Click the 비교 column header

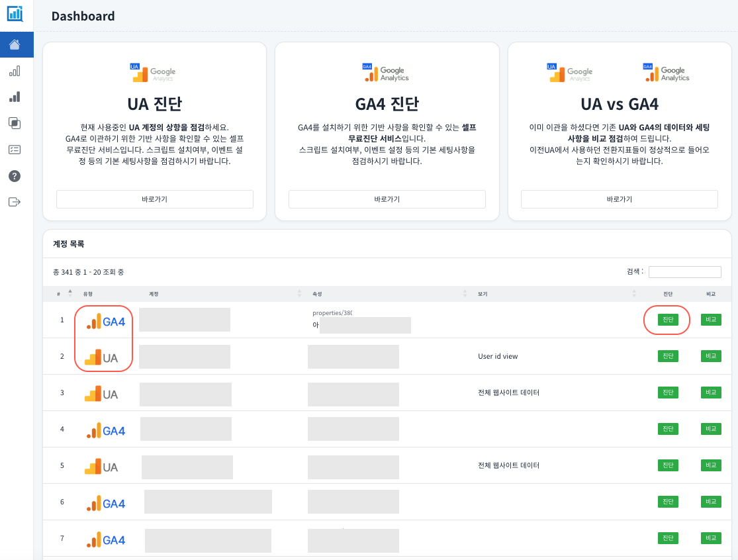[711, 294]
